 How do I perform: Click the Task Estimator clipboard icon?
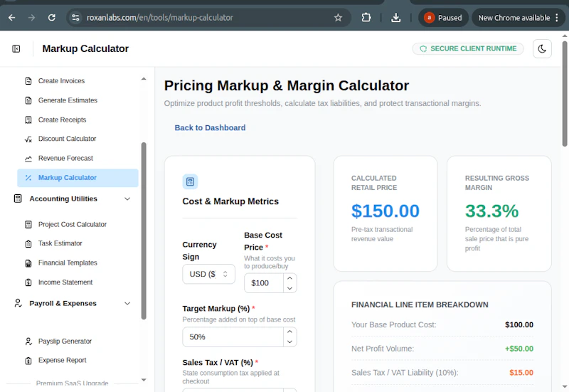click(x=28, y=243)
